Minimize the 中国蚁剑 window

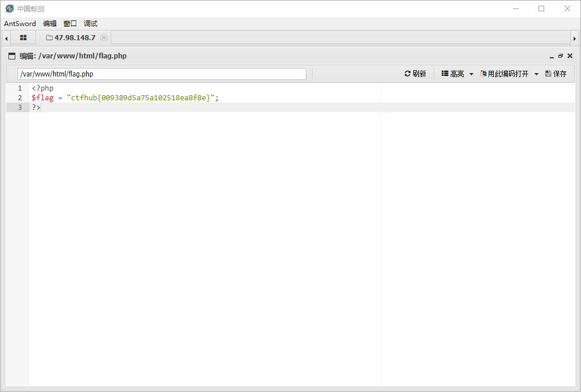coord(516,8)
